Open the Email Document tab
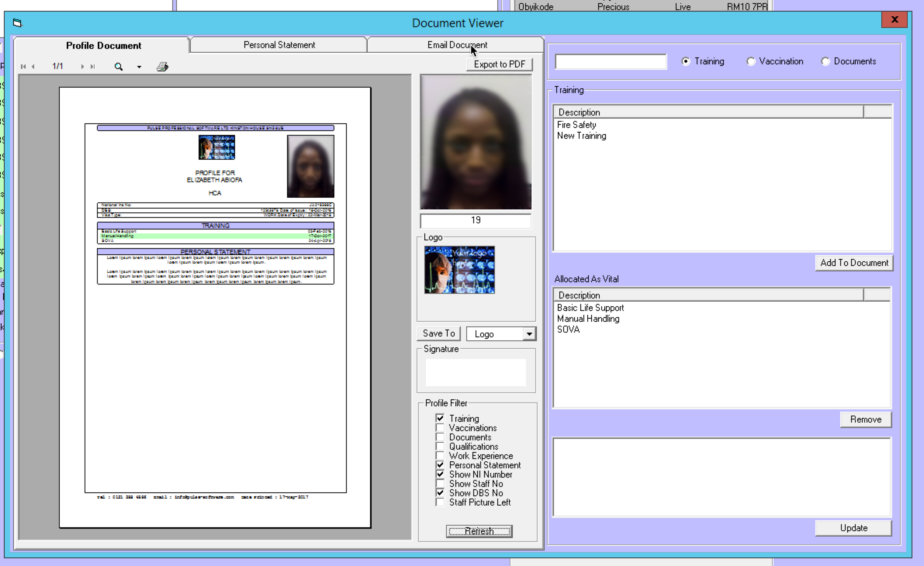 [457, 45]
